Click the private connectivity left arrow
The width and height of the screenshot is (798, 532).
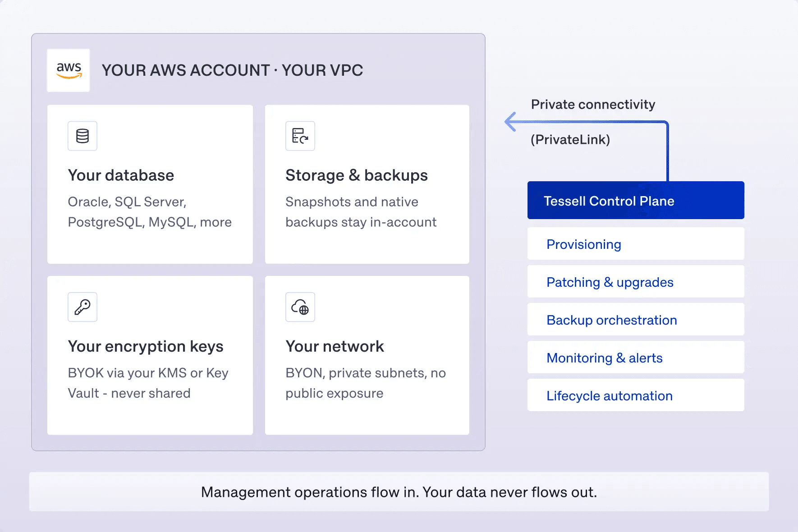[511, 122]
